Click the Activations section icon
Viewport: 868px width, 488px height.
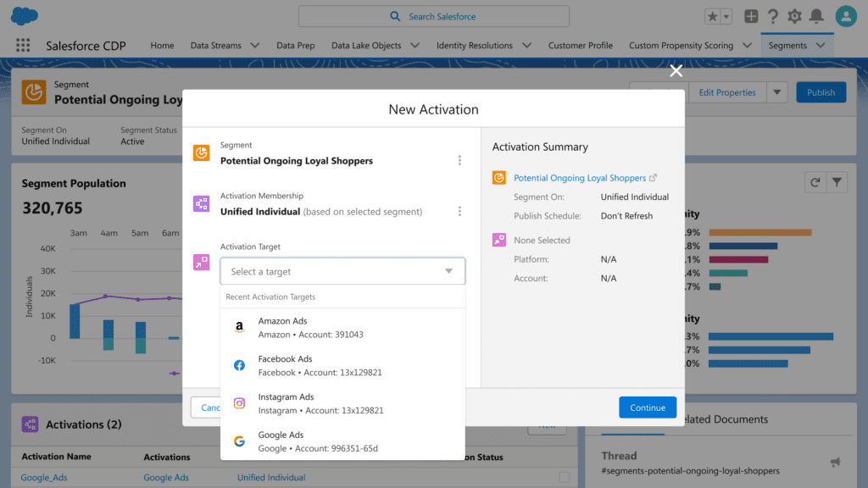[x=30, y=424]
